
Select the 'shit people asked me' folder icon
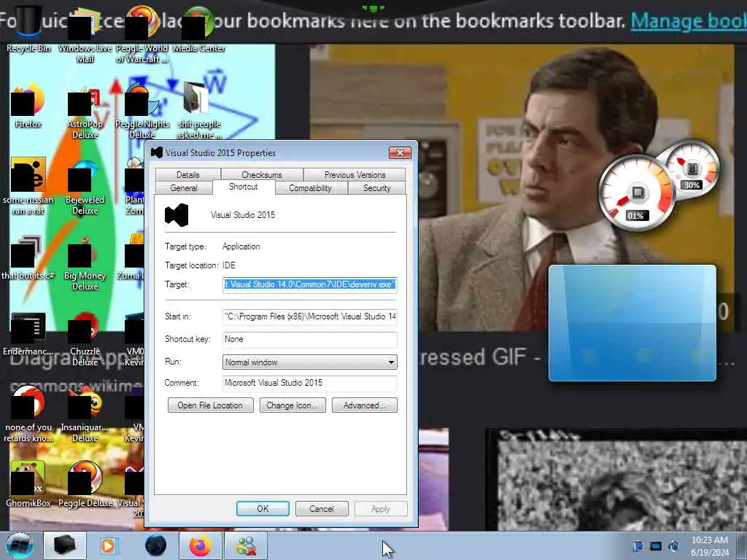click(198, 111)
